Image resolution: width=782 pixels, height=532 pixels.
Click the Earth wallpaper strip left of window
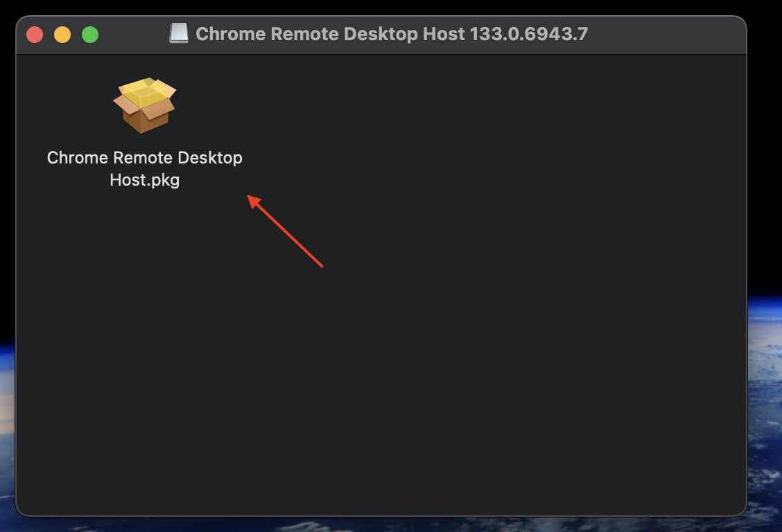(x=7, y=423)
